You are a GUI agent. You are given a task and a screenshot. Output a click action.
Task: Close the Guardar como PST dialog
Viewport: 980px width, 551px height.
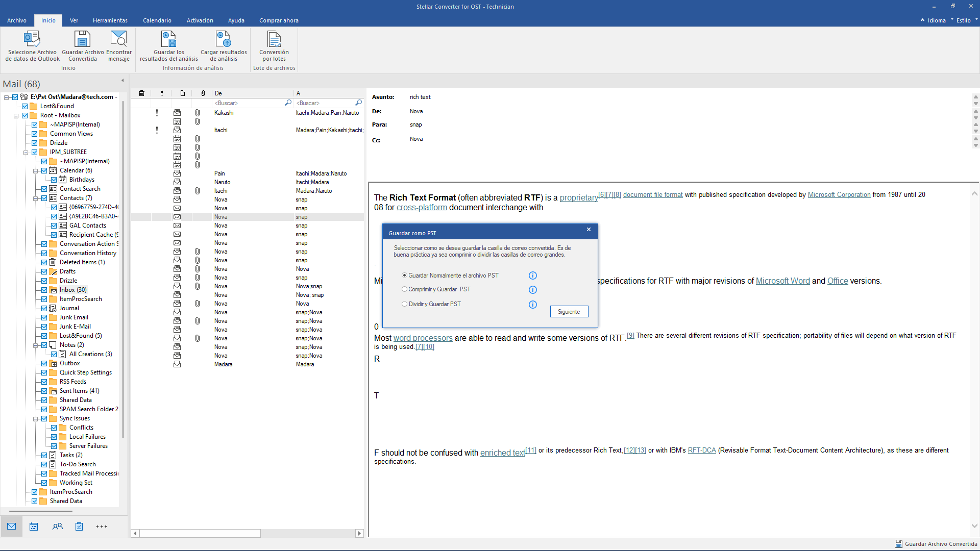589,230
